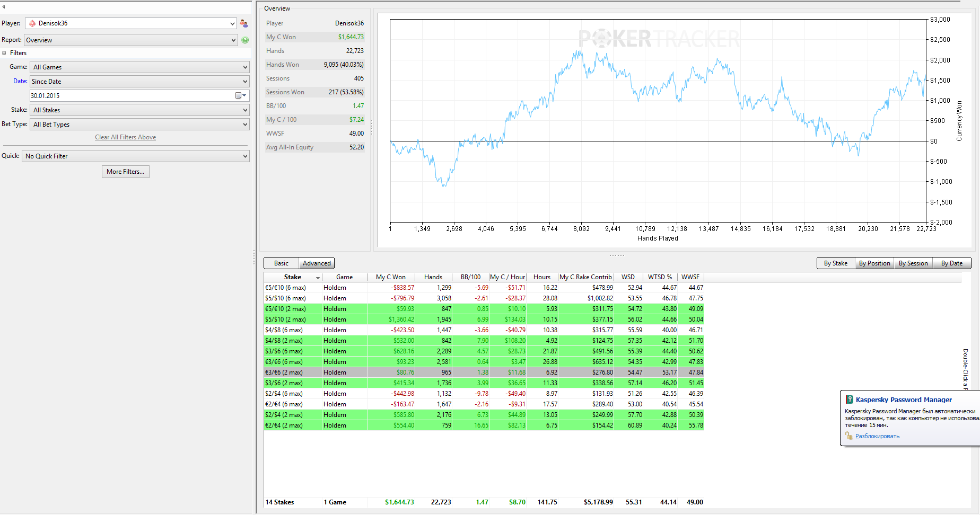Click the My C / 100 value $7.24
Image resolution: width=980 pixels, height=515 pixels.
click(356, 120)
